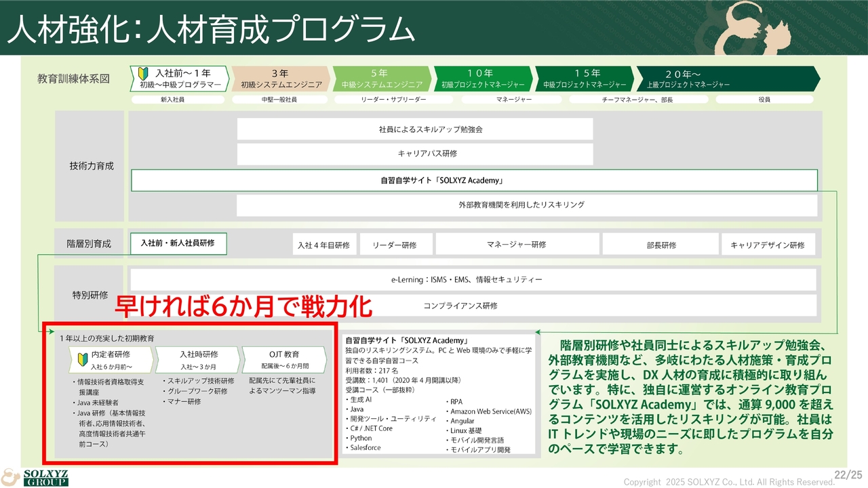
Task: Click the コンプライアンス研修 box
Action: [473, 306]
